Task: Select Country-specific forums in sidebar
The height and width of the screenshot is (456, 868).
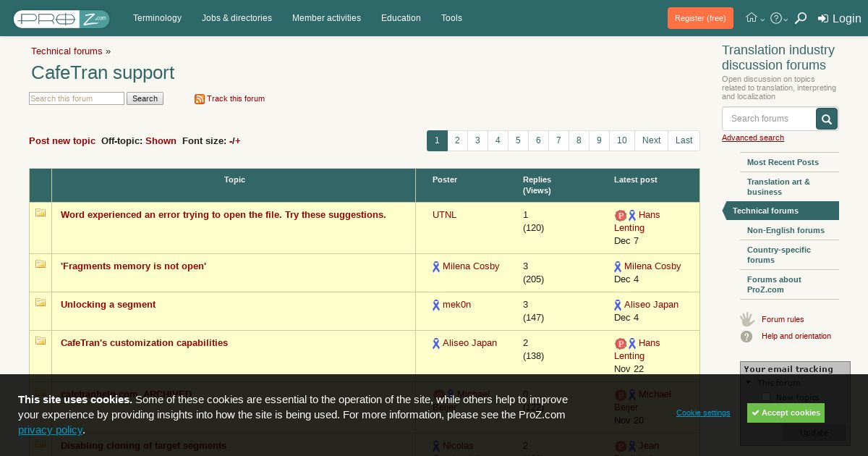Action: pyautogui.click(x=779, y=255)
